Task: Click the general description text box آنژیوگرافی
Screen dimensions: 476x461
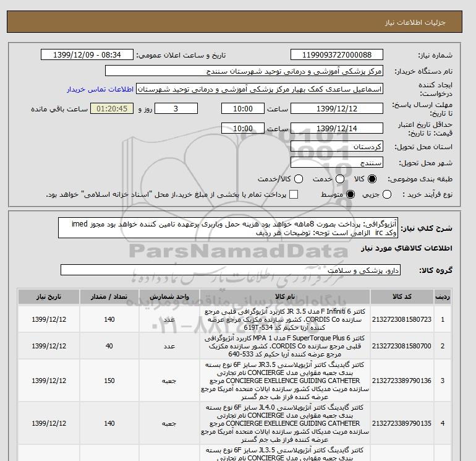Action: 228,228
